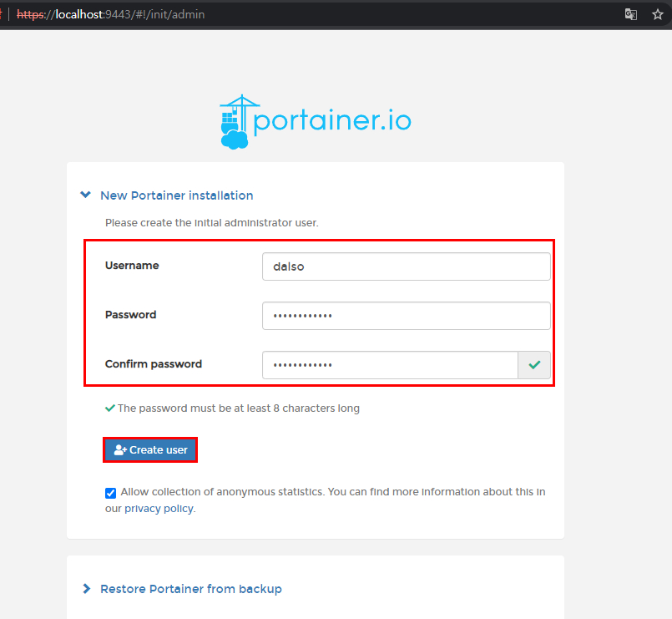
Task: Uncheck anonymous statistics collection checkbox
Action: (x=110, y=493)
